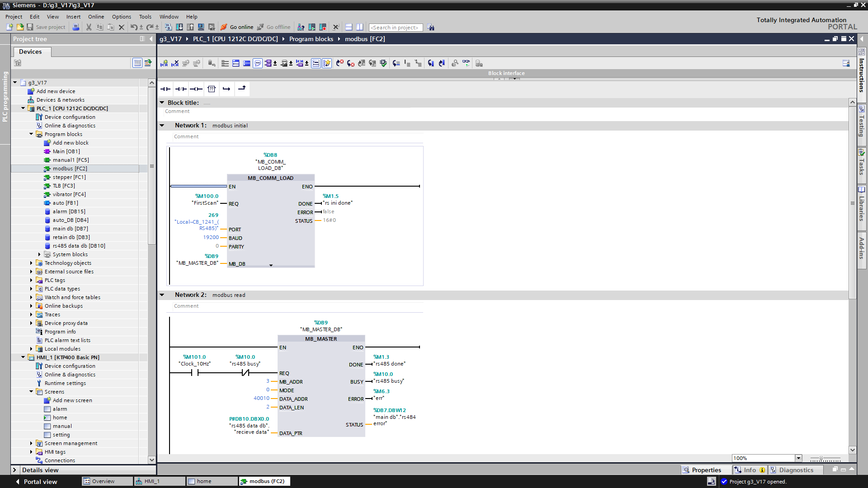The width and height of the screenshot is (868, 488).
Task: Click the Start CPU icon
Action: click(312, 27)
